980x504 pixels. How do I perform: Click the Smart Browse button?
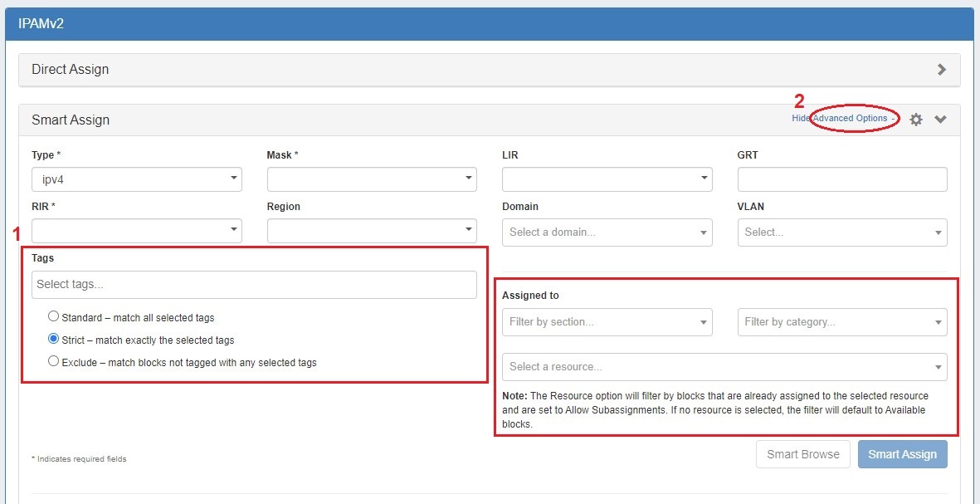(802, 454)
